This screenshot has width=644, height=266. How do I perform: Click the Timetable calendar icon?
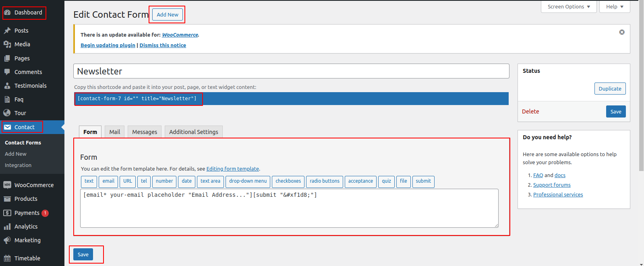pos(7,258)
